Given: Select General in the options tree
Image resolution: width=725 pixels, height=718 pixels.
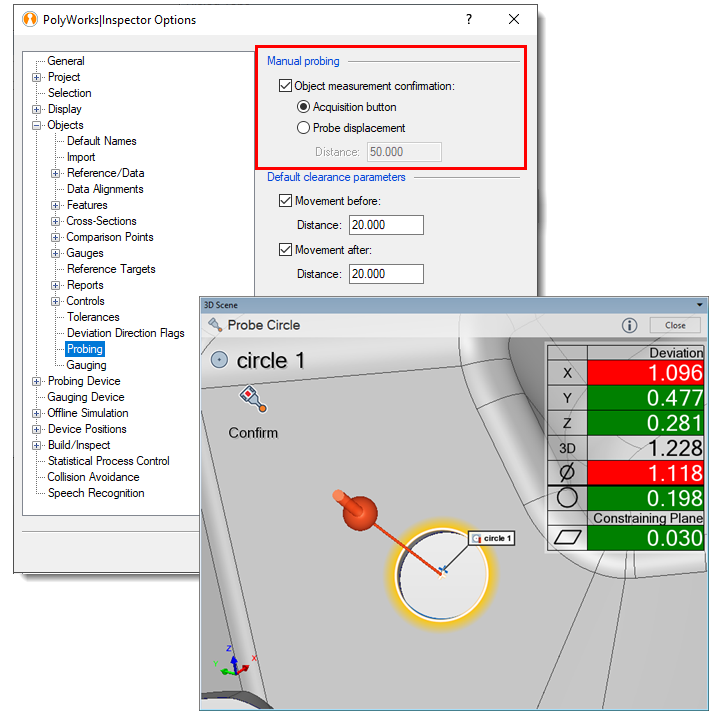Looking at the screenshot, I should 66,61.
